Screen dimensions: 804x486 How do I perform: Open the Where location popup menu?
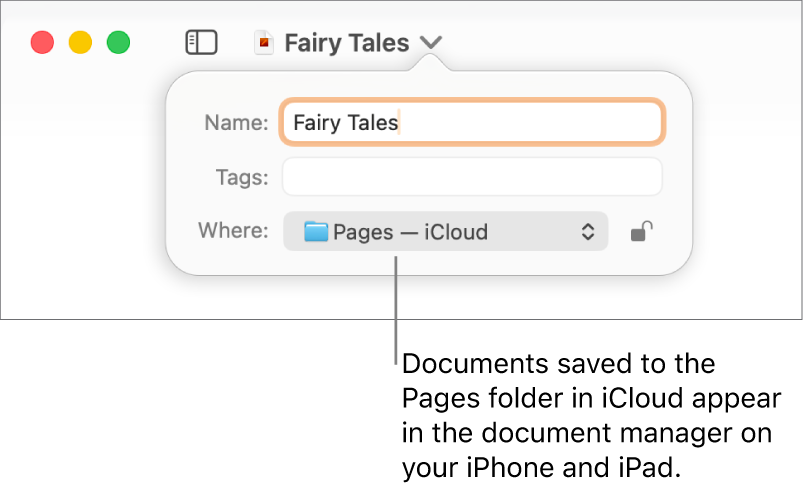pyautogui.click(x=446, y=231)
